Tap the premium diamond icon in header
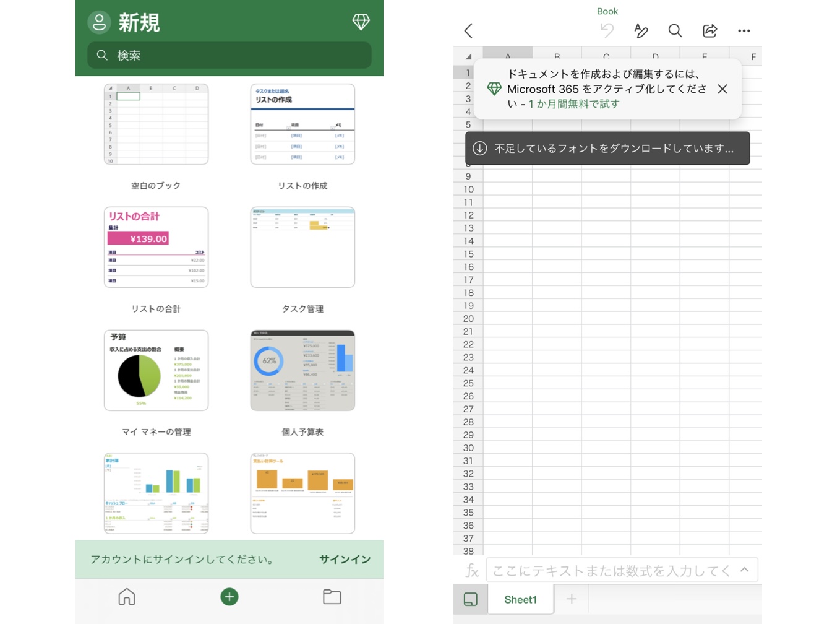840x624 pixels. [361, 22]
